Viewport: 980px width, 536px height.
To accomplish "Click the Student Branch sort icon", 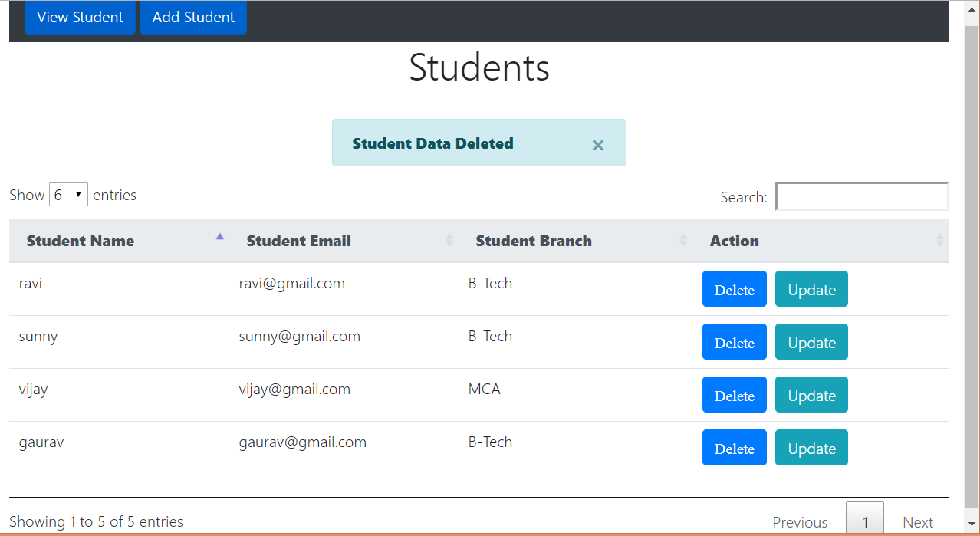I will point(683,240).
